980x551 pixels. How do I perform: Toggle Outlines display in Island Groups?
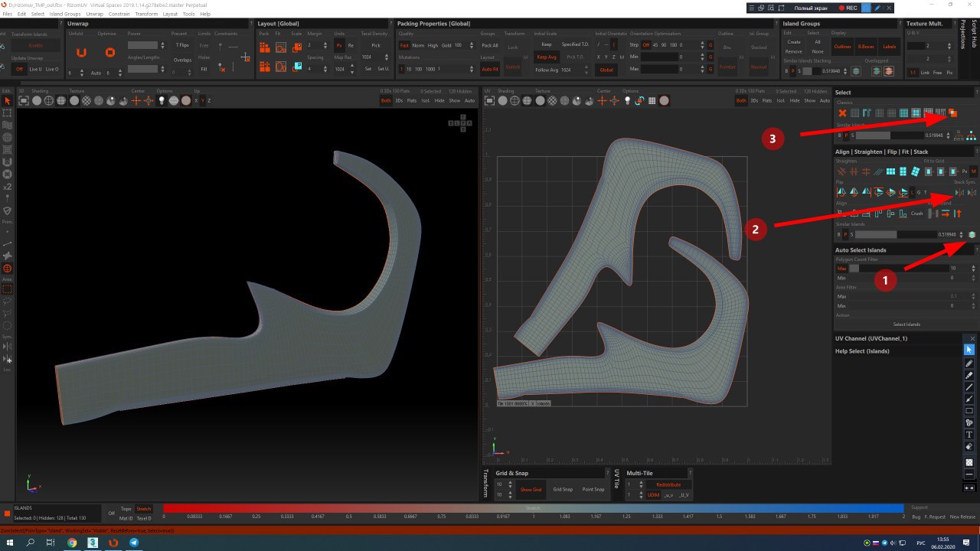pos(842,47)
